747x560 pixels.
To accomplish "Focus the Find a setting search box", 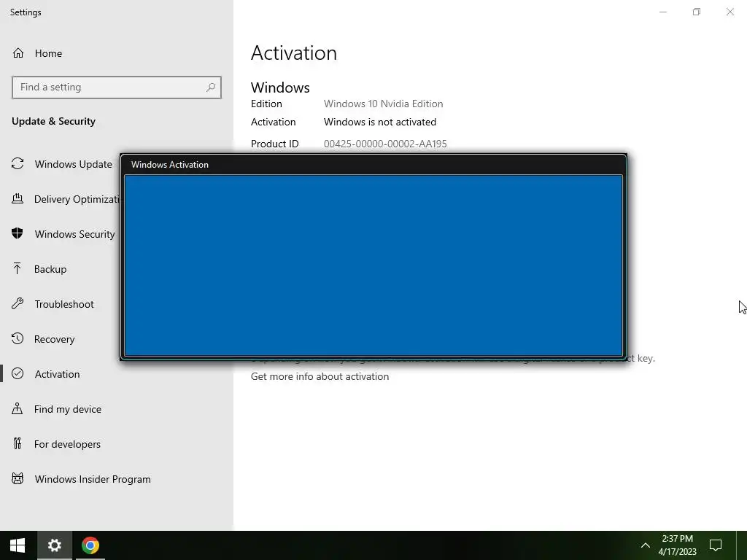I will pos(117,87).
